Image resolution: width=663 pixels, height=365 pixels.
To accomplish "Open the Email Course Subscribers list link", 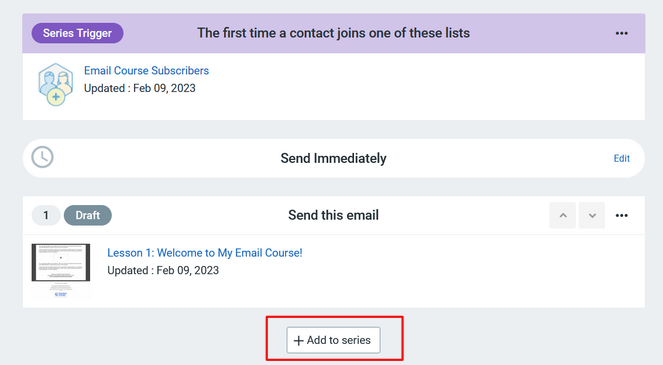I will pyautogui.click(x=146, y=71).
